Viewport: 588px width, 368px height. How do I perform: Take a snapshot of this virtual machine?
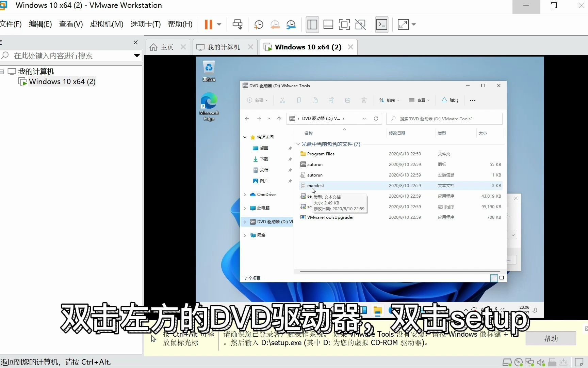click(259, 25)
